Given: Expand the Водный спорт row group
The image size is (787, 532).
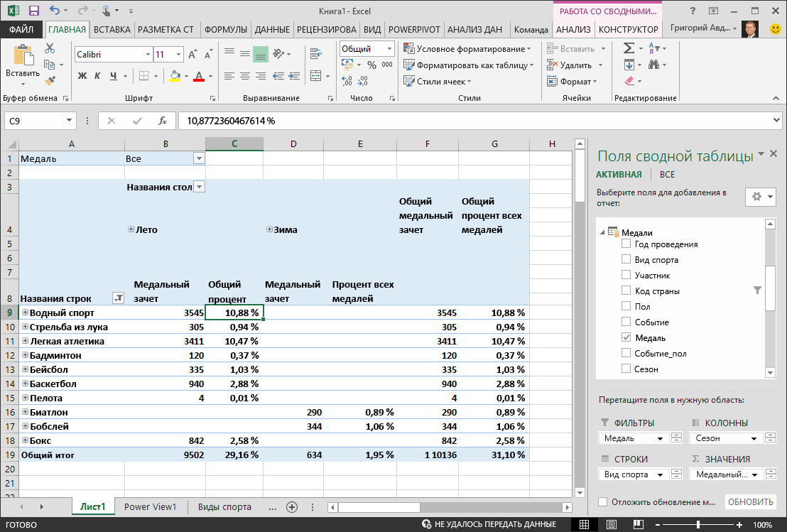Looking at the screenshot, I should pos(25,313).
